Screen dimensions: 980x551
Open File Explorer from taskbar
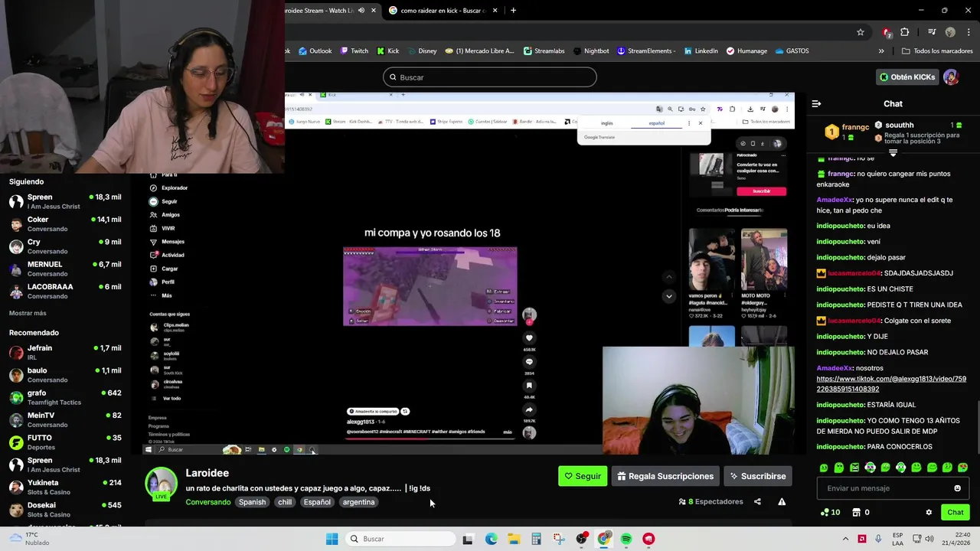pos(514,539)
